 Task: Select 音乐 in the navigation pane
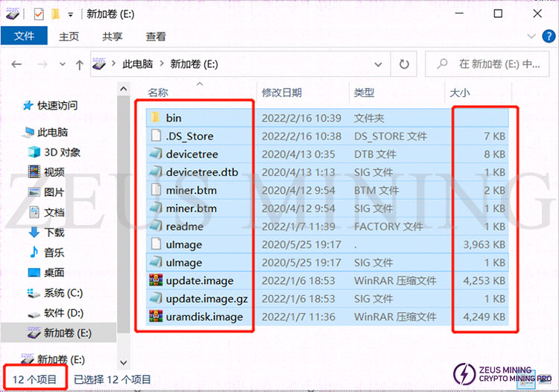pyautogui.click(x=46, y=253)
